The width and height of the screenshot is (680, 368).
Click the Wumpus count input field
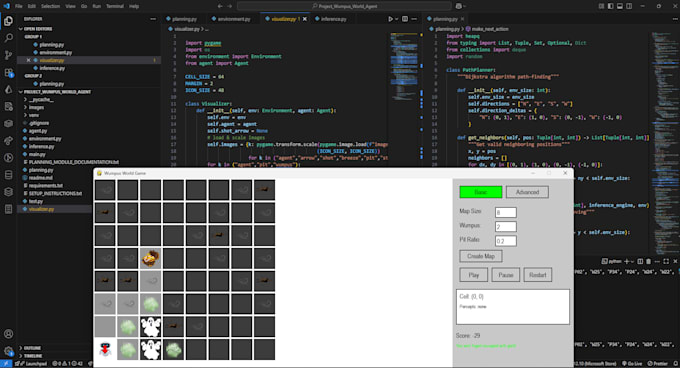[x=506, y=227]
